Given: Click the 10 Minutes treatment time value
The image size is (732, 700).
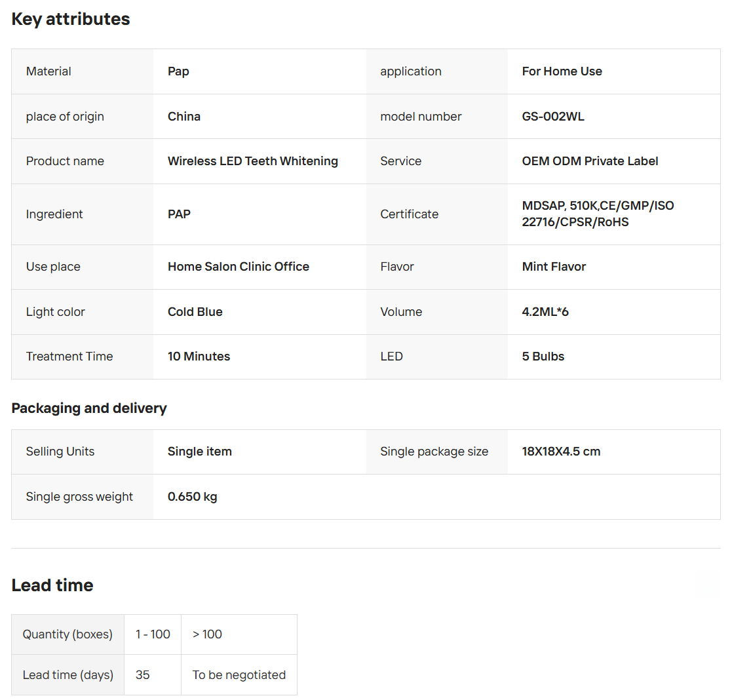Looking at the screenshot, I should tap(199, 357).
